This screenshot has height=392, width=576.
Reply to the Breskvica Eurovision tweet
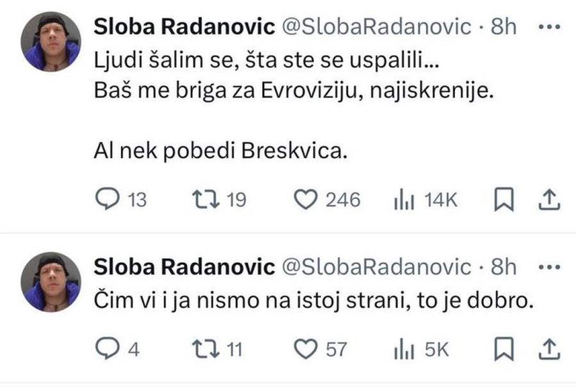105,201
